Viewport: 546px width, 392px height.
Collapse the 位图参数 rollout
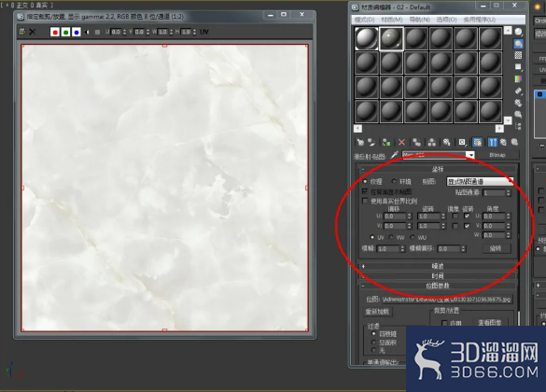[438, 286]
